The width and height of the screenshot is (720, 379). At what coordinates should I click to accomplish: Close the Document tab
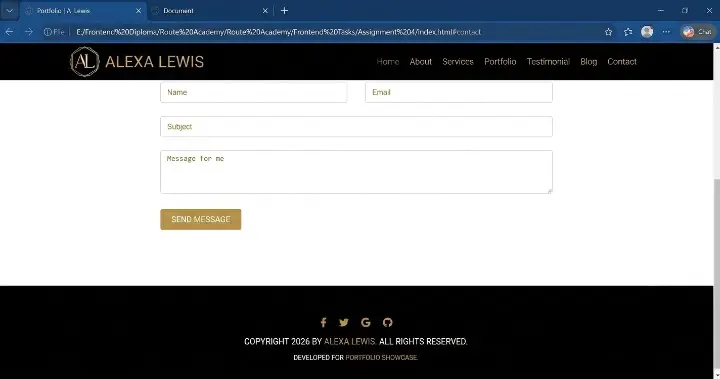[x=265, y=11]
